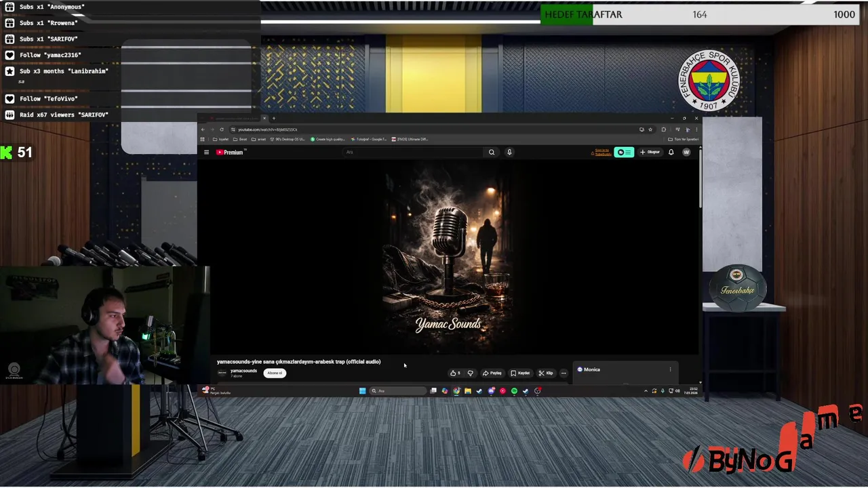Click the Monica panel title

[x=592, y=369]
